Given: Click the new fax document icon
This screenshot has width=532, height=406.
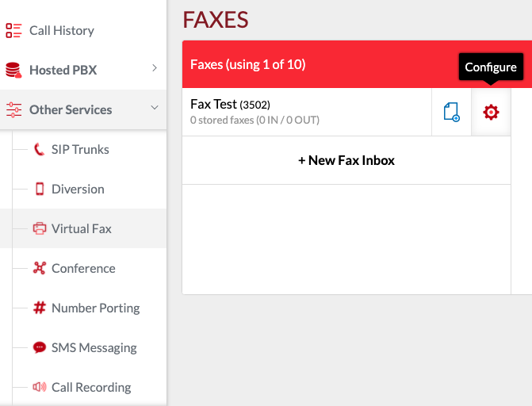Looking at the screenshot, I should click(452, 113).
